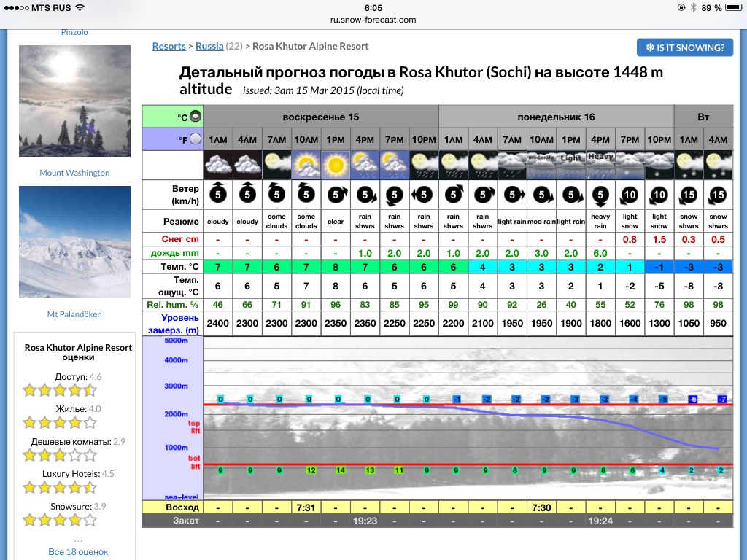Tap the Mt Palandöken snowy mountain thumbnail

click(75, 241)
